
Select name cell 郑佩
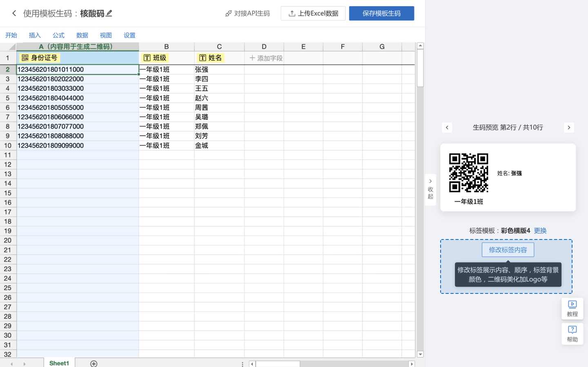219,126
